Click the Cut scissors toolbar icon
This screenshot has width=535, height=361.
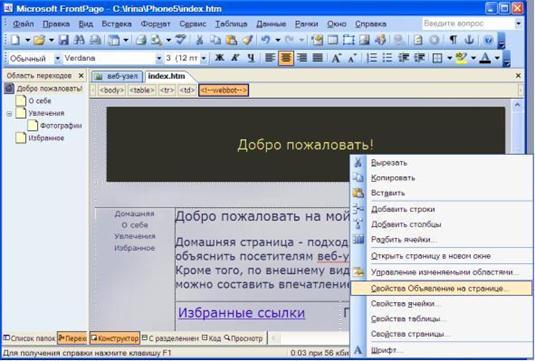[x=200, y=40]
